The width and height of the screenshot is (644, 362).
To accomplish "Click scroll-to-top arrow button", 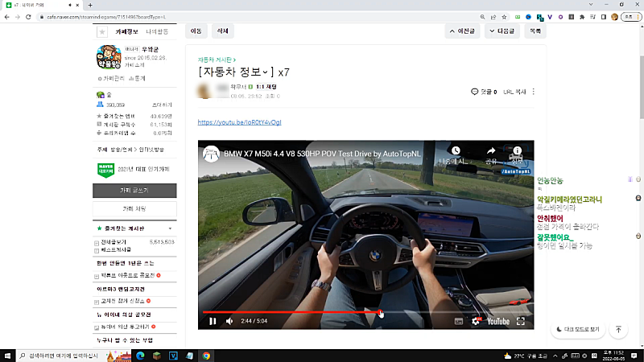I will (x=618, y=330).
